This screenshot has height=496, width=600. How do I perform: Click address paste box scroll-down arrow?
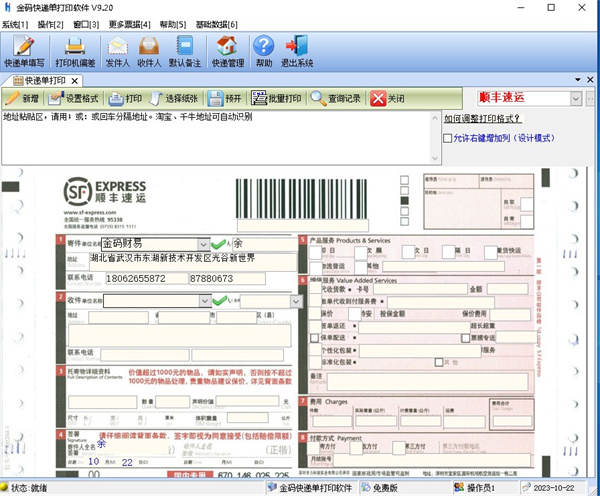click(435, 158)
